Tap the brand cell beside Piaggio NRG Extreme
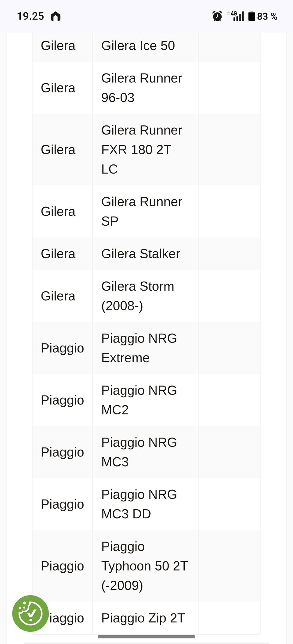293x644 pixels. pos(62,348)
